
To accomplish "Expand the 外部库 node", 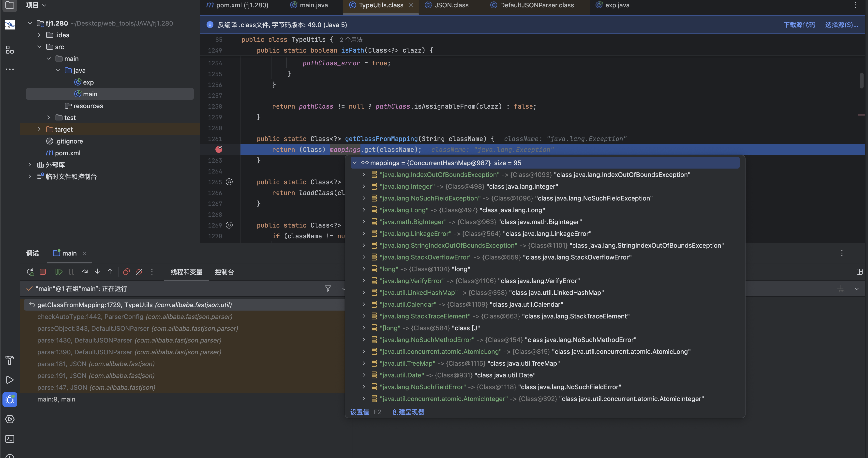I will pyautogui.click(x=30, y=165).
